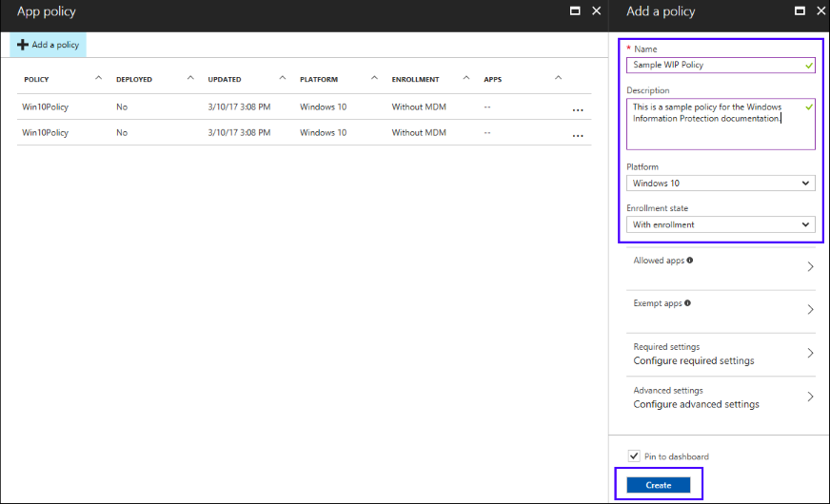The height and width of the screenshot is (504, 830).
Task: Toggle the Pin to dashboard checkbox
Action: click(634, 456)
